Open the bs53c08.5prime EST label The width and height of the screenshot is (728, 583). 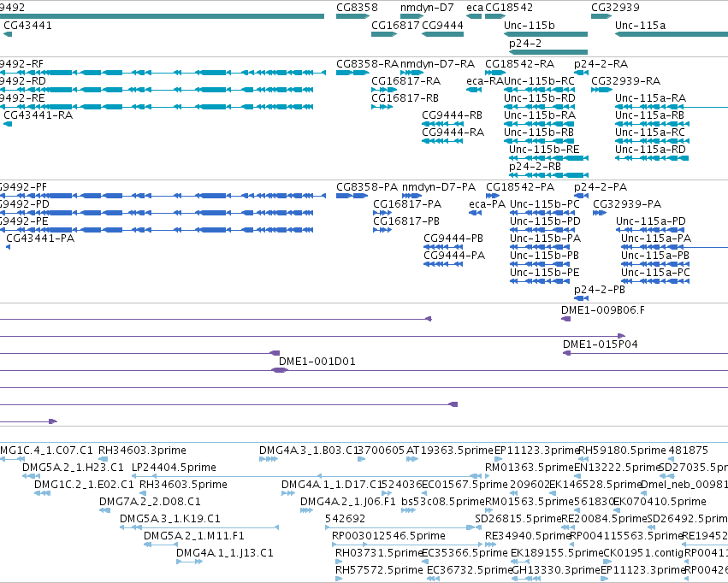[x=443, y=502]
